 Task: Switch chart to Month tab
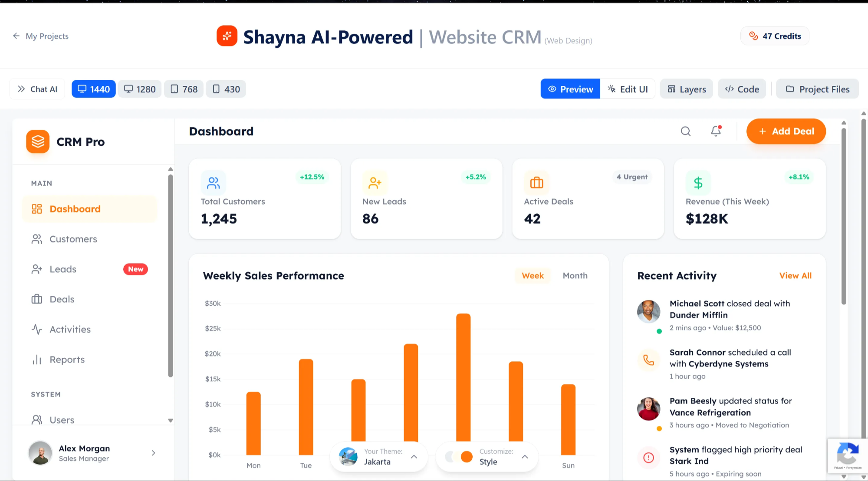575,276
